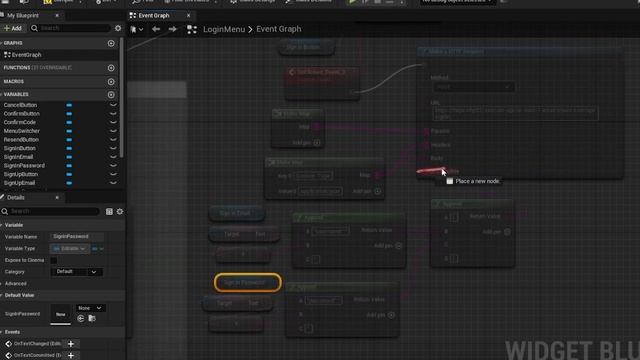Add a new function with plus icon
This screenshot has height=360, width=640.
pyautogui.click(x=111, y=68)
